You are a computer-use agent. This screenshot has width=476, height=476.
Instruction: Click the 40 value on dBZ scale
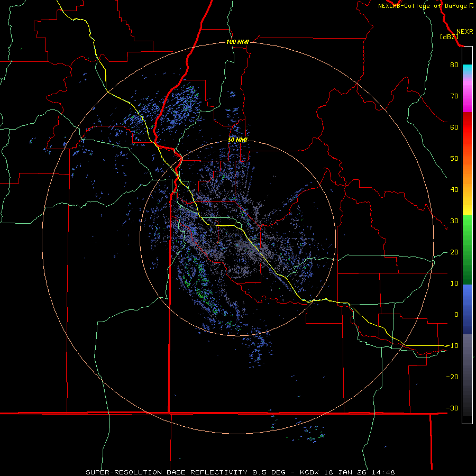coord(454,190)
